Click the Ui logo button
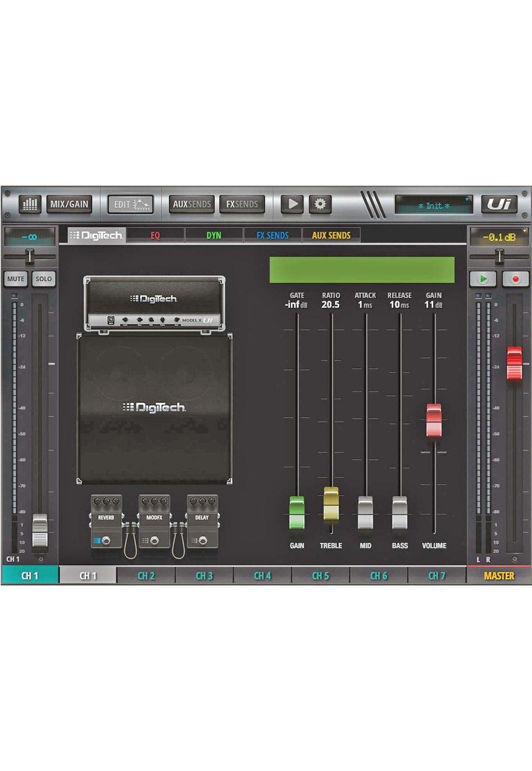Viewport: 532px width, 771px height. coord(499,204)
